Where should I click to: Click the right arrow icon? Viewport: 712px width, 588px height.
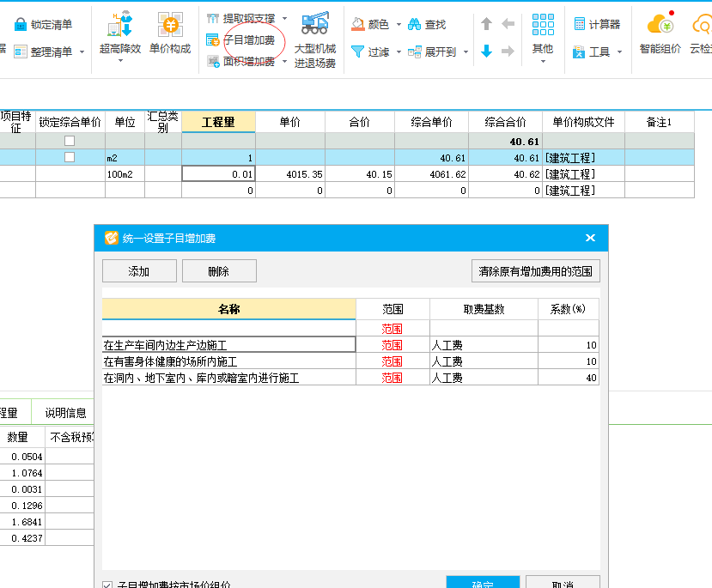(508, 51)
